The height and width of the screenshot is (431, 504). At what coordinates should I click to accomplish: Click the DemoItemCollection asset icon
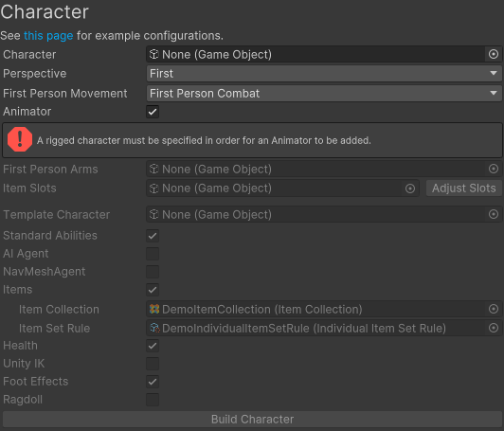[x=154, y=309]
